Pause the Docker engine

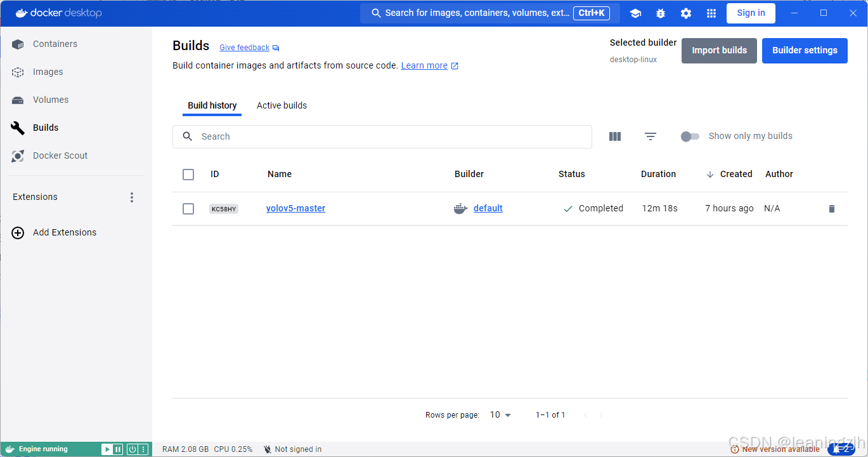pyautogui.click(x=118, y=449)
